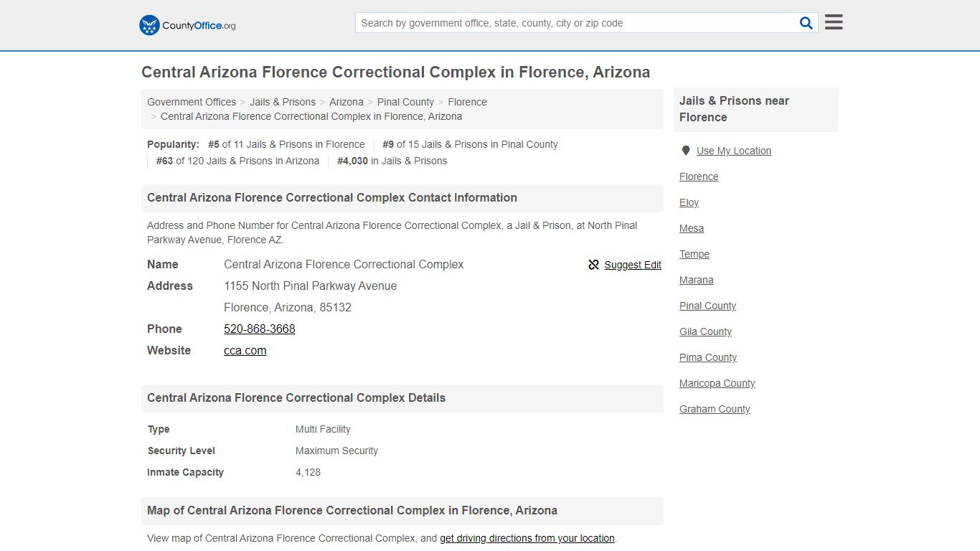Image resolution: width=980 pixels, height=551 pixels.
Task: Click the Contact Information section heading
Action: pos(332,197)
